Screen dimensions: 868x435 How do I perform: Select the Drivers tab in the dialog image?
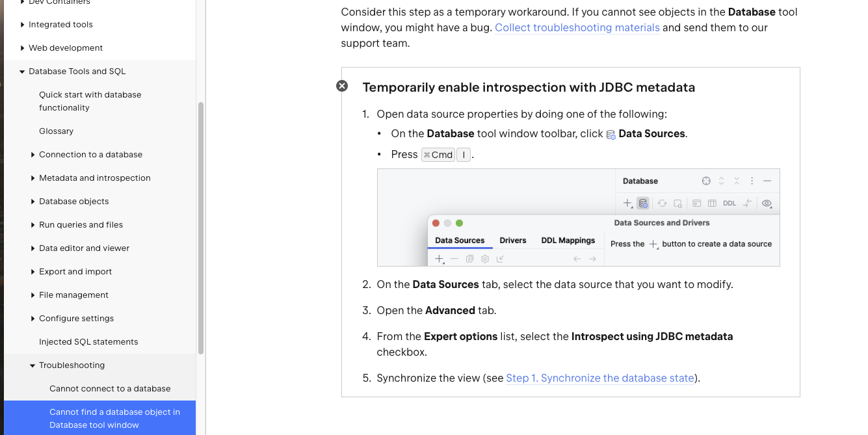click(x=513, y=240)
